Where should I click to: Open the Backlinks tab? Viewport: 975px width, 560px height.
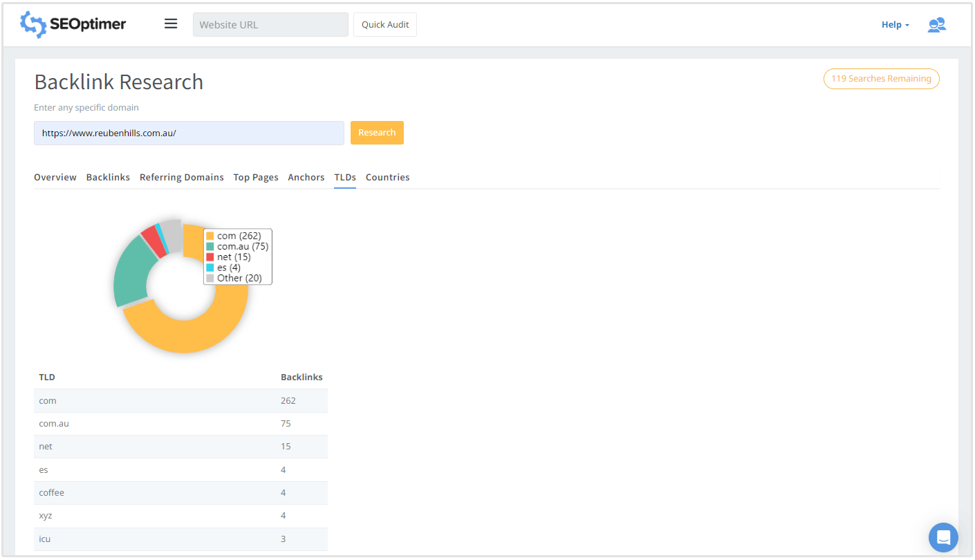108,178
